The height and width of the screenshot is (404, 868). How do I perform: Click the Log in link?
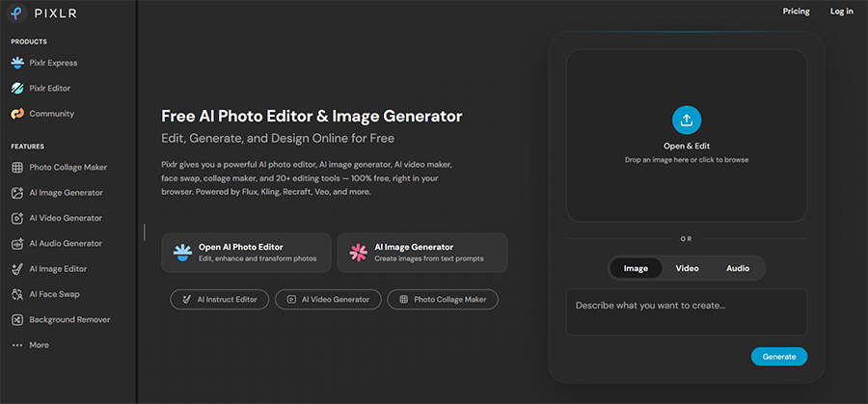point(841,11)
